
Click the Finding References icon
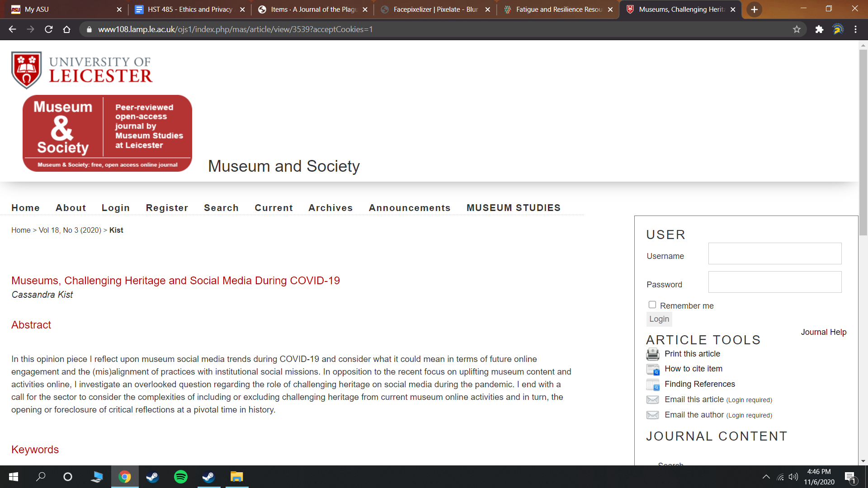pos(652,385)
